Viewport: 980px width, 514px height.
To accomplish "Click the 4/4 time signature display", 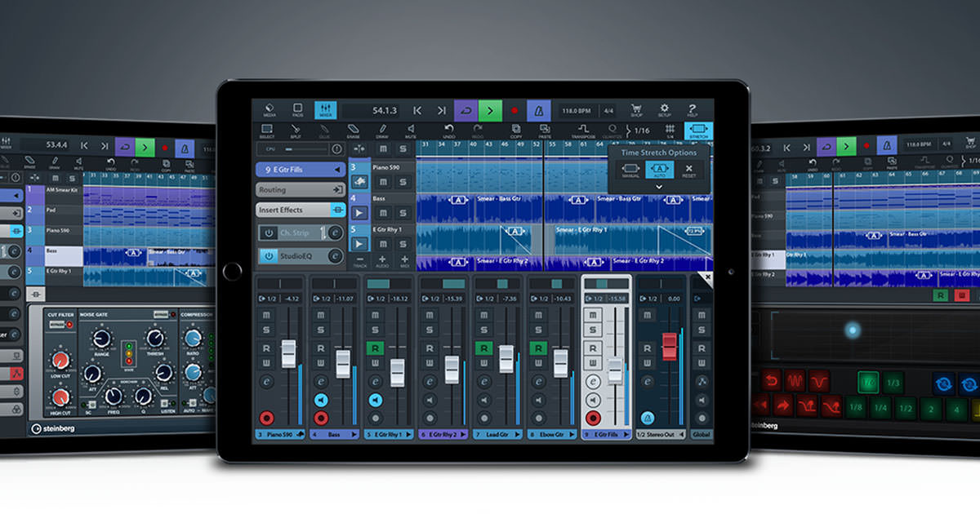I will (x=608, y=110).
